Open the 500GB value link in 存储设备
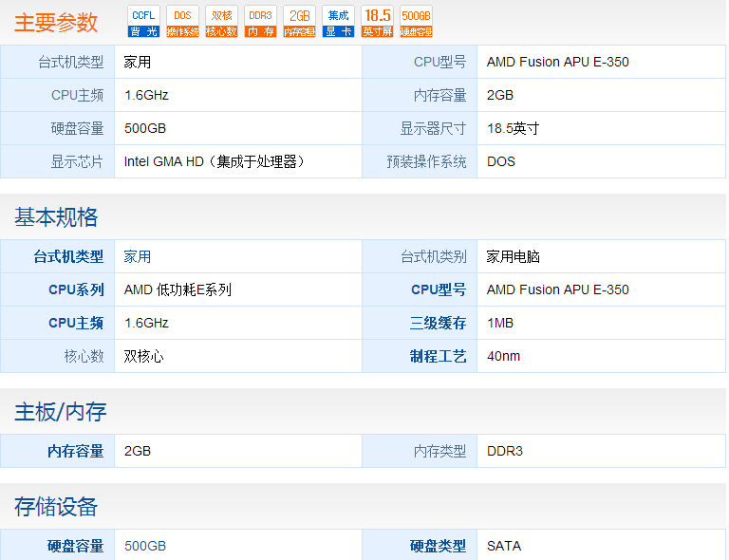Screen dimensions: 729x560 coord(145,546)
